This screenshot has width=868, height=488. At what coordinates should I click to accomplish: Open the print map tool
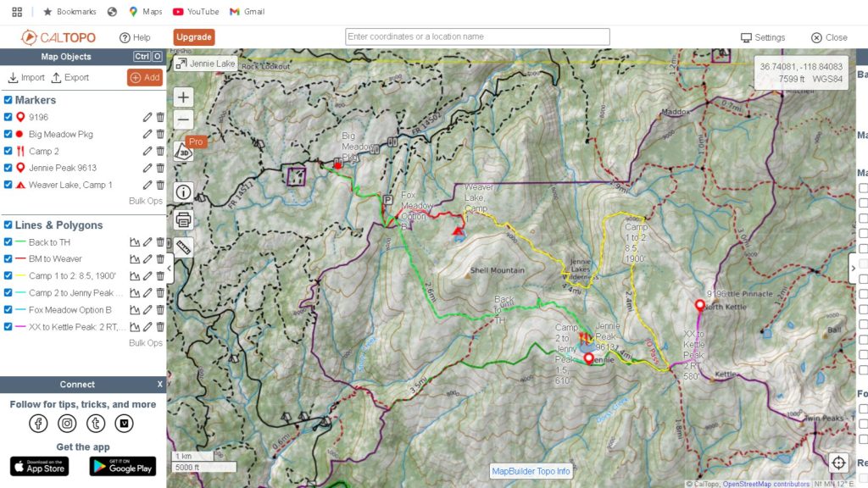(x=183, y=219)
